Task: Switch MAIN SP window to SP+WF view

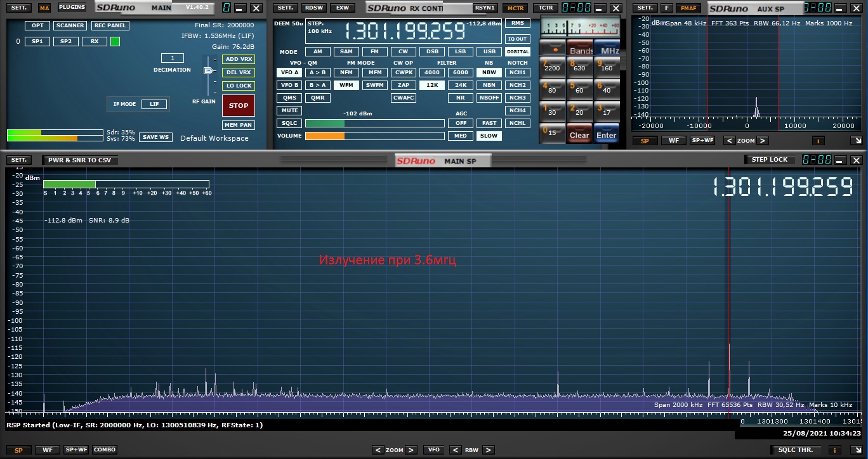Action: coord(76,449)
